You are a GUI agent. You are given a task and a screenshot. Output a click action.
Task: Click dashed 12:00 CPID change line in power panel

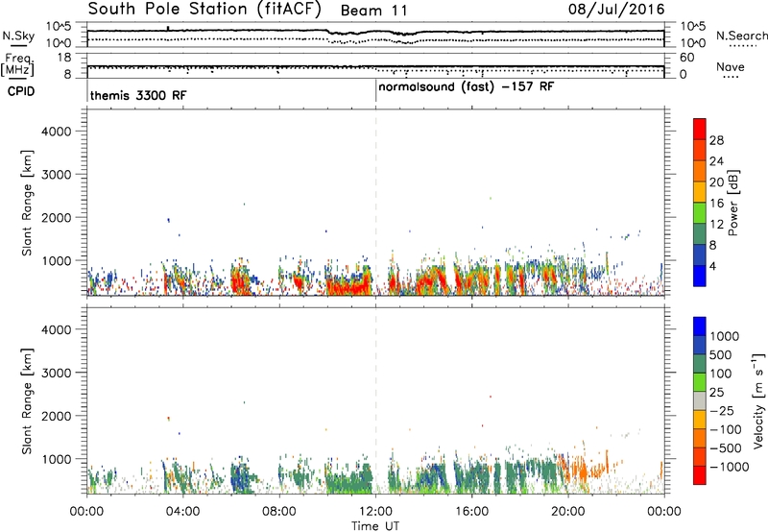(375, 203)
